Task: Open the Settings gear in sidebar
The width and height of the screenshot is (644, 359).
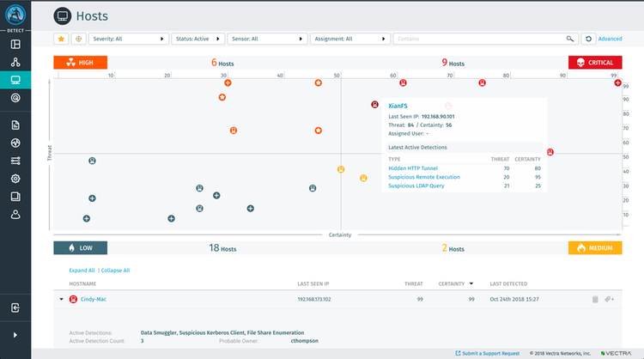Action: (x=15, y=179)
